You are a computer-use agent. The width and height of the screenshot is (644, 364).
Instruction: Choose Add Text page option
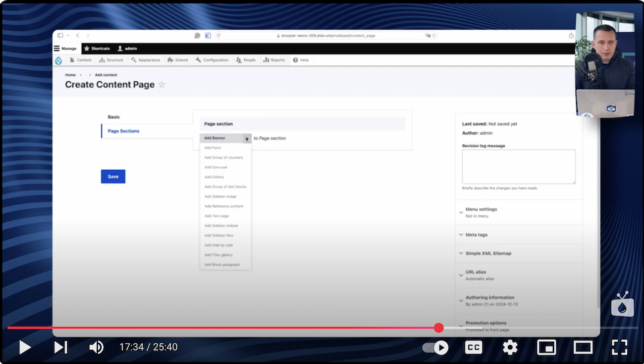point(217,216)
